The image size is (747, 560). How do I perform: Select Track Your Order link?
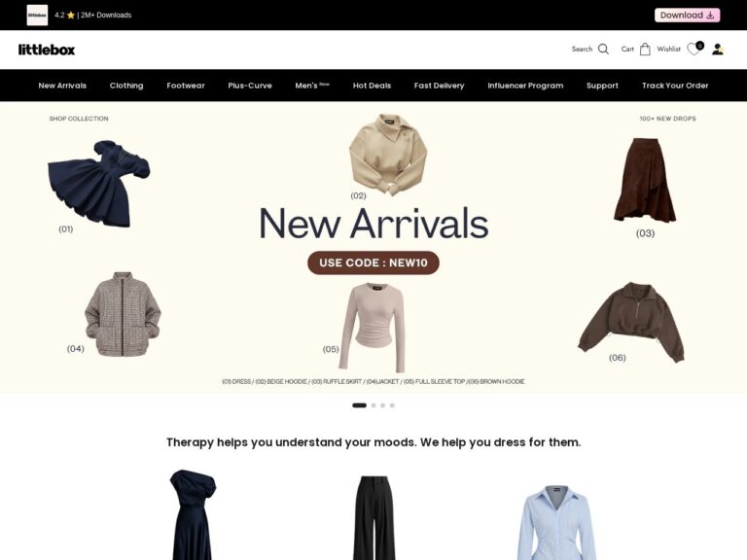[675, 86]
